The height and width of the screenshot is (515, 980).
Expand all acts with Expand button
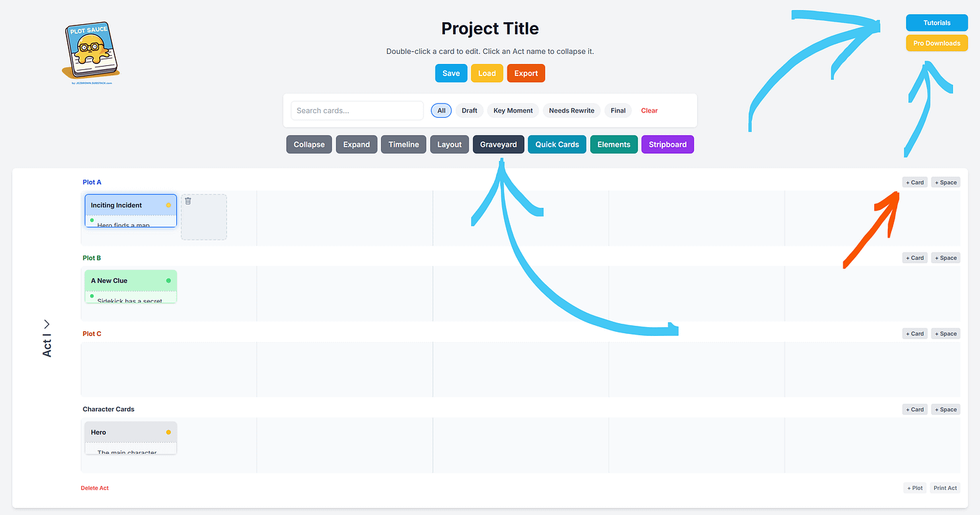[x=357, y=145]
